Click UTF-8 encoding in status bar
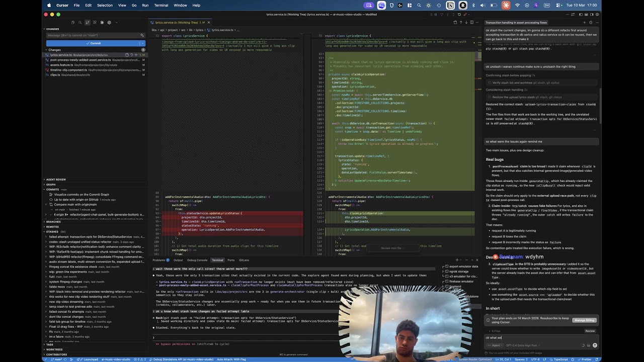This screenshot has width=644, height=362. click(x=535, y=359)
